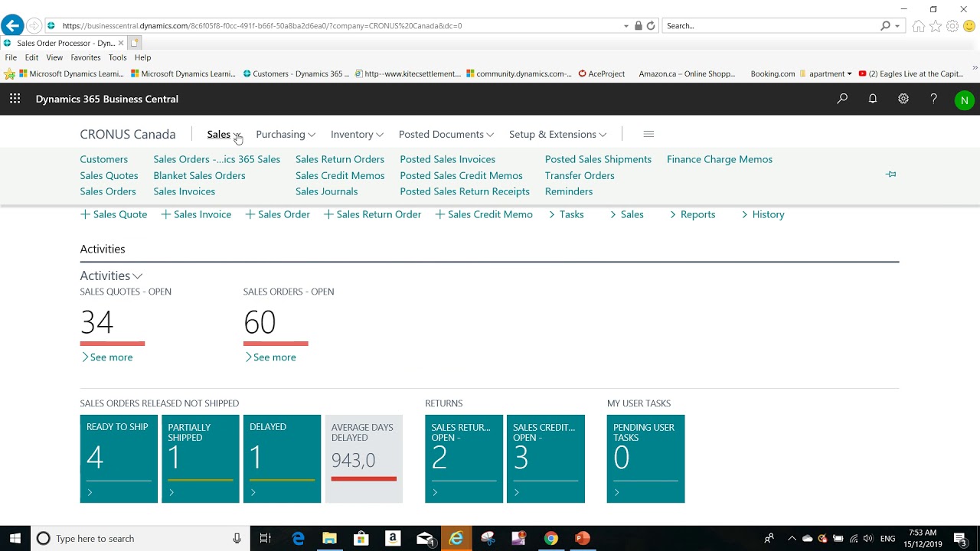The width and height of the screenshot is (980, 551).
Task: Open Task View on the taskbar
Action: (x=265, y=539)
